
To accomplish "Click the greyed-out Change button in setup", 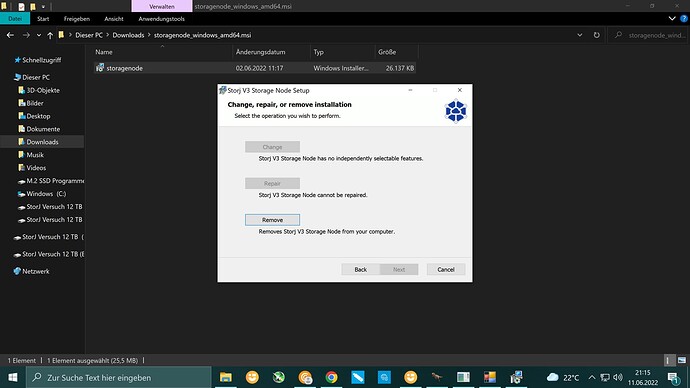I will click(272, 147).
